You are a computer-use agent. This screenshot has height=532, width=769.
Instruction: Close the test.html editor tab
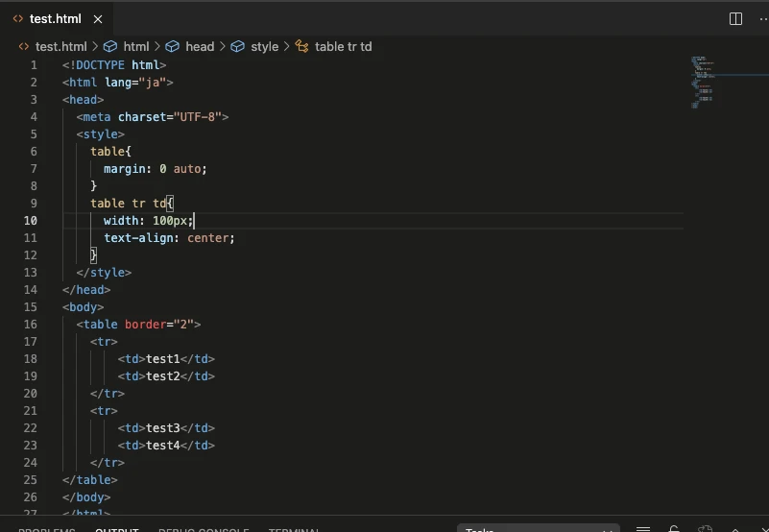(x=98, y=19)
